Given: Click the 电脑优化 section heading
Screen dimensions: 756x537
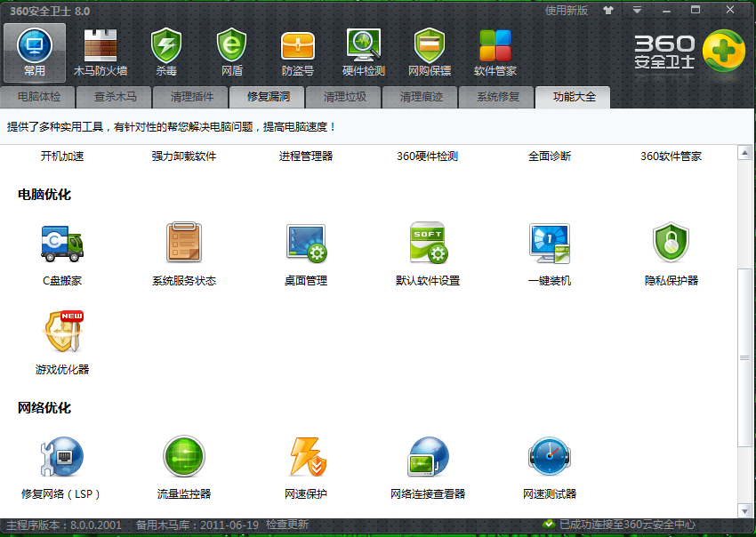Looking at the screenshot, I should pos(44,195).
